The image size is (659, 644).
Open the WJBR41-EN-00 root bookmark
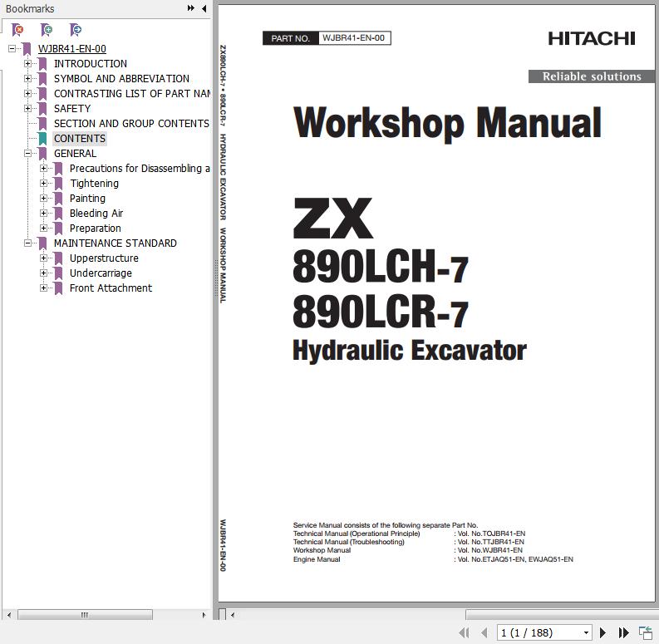tap(71, 49)
